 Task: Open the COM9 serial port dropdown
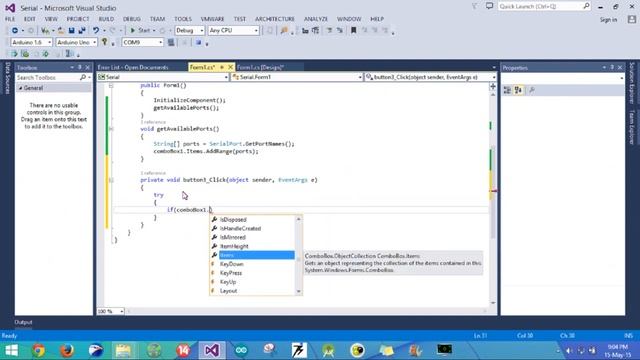[142, 42]
